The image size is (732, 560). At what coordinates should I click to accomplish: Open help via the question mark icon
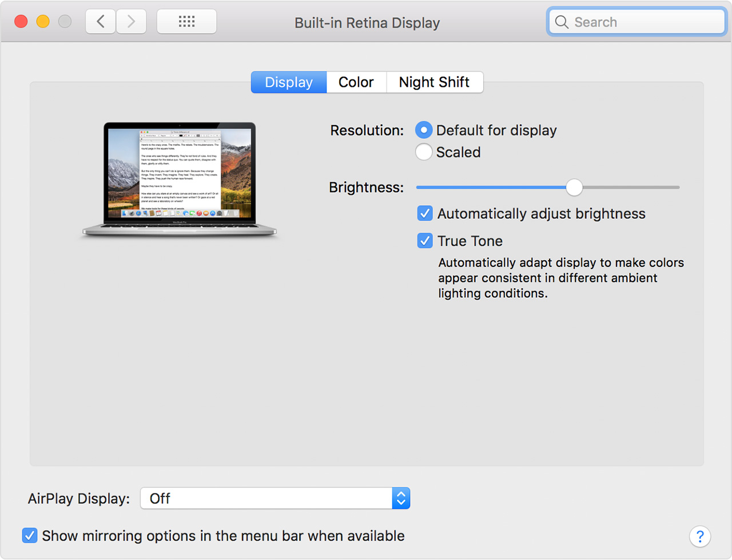pyautogui.click(x=700, y=537)
